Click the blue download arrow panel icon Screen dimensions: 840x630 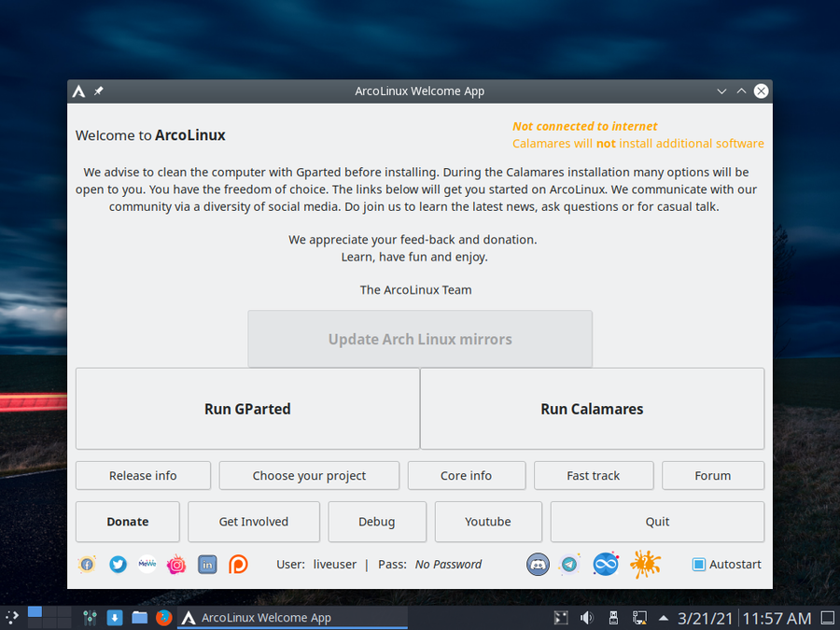[114, 618]
